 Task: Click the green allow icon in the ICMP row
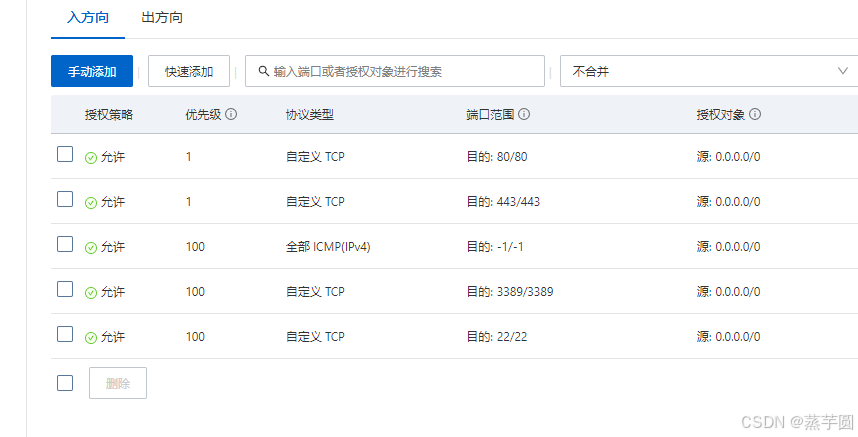[x=91, y=248]
